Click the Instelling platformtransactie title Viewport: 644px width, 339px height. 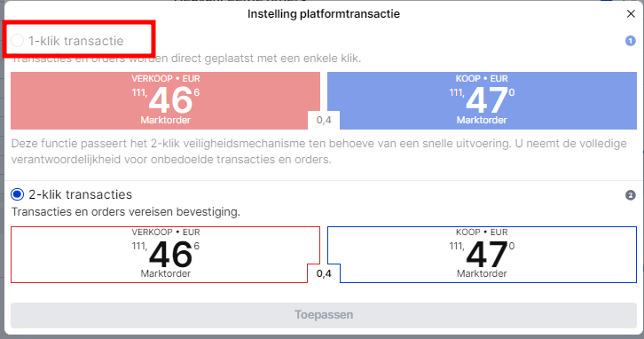pos(324,14)
